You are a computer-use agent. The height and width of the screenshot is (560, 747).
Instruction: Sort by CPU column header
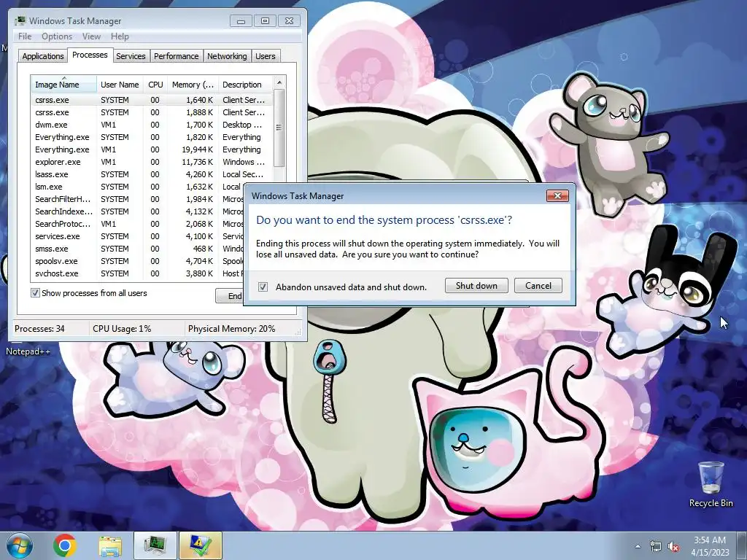[x=155, y=85]
